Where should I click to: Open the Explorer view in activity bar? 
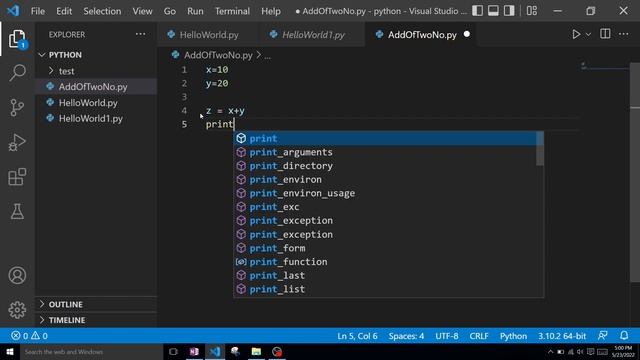(17, 39)
